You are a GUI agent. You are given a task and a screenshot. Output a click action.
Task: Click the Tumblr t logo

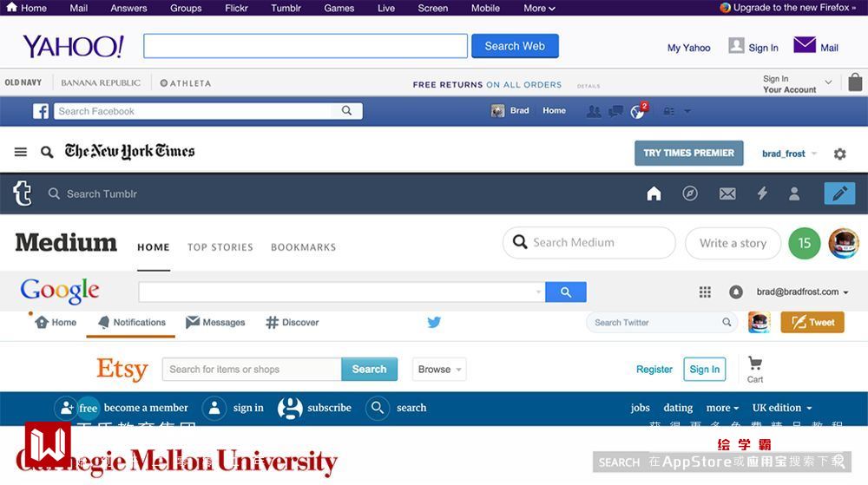(23, 193)
